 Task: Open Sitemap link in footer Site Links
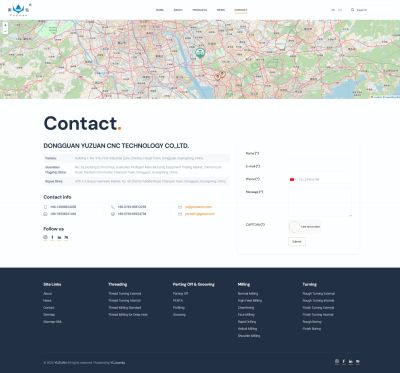point(49,315)
